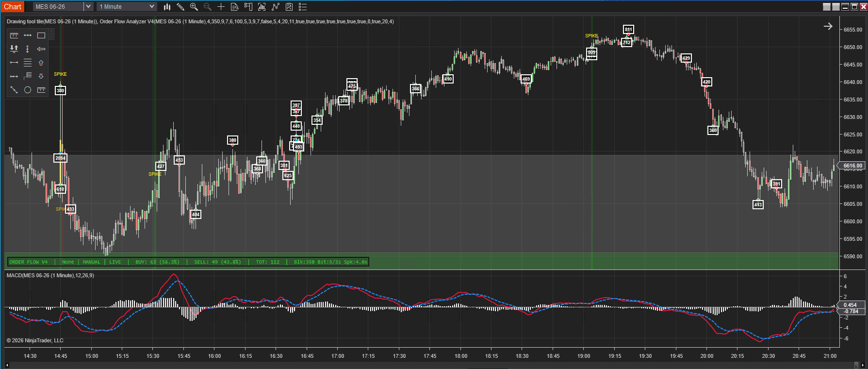Toggle MANUAL mode in order flow bar

91,262
